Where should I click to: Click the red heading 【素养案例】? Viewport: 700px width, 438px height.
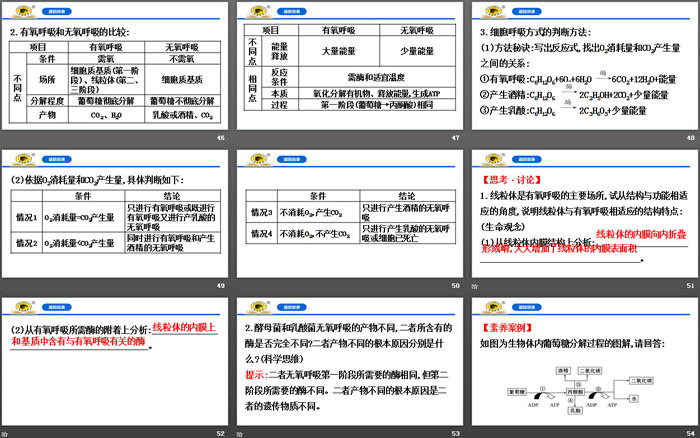pyautogui.click(x=507, y=328)
